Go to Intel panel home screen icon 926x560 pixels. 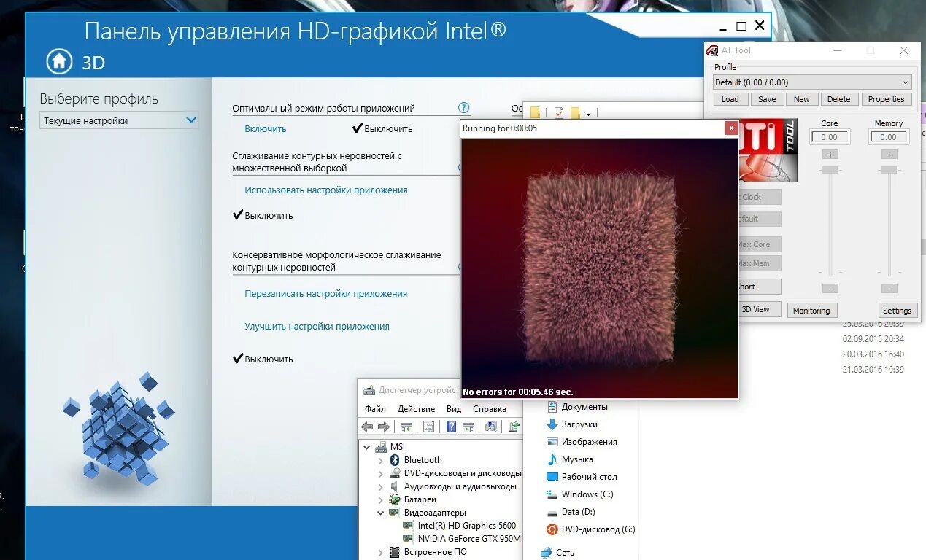pyautogui.click(x=60, y=61)
